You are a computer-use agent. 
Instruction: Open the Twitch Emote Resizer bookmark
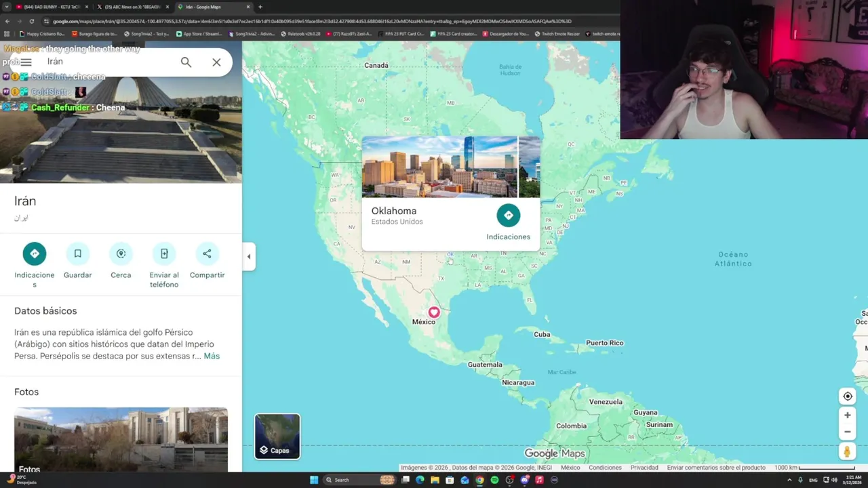pyautogui.click(x=557, y=34)
